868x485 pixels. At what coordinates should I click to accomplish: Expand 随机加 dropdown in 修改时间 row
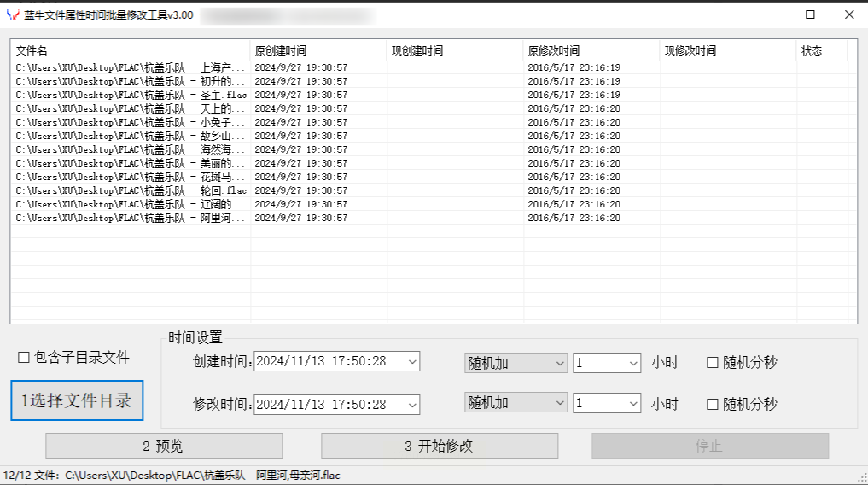(x=560, y=403)
